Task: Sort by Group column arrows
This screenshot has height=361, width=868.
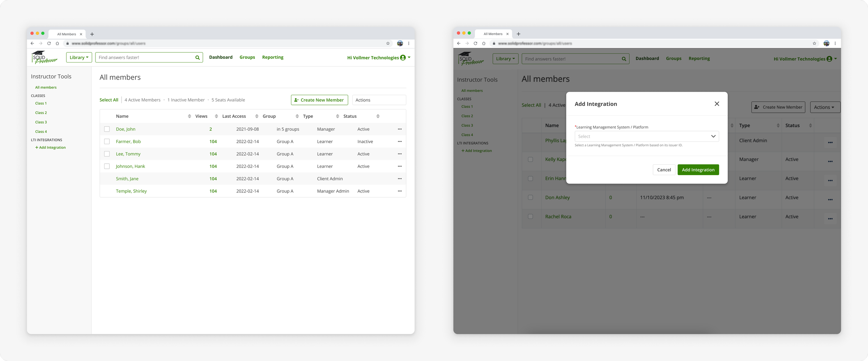Action: pyautogui.click(x=297, y=116)
